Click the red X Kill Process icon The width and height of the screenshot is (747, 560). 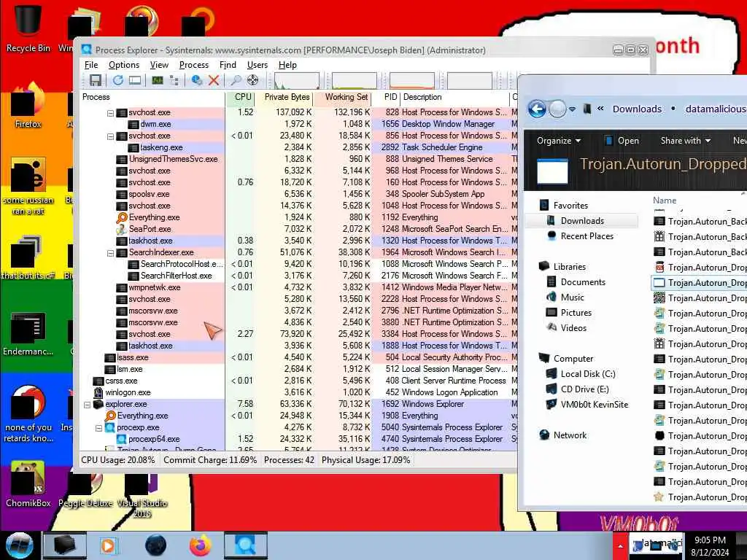[214, 80]
